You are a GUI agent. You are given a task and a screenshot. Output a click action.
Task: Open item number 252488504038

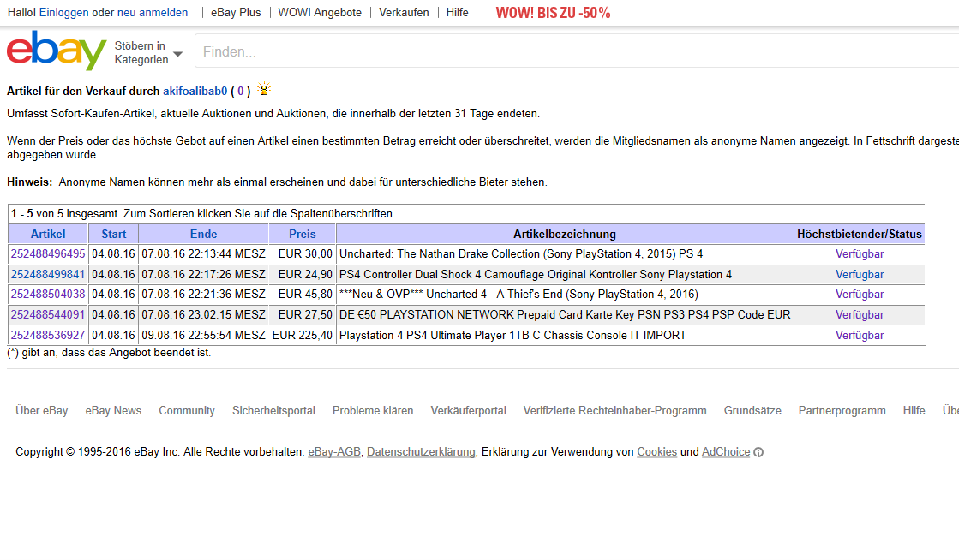pyautogui.click(x=48, y=294)
